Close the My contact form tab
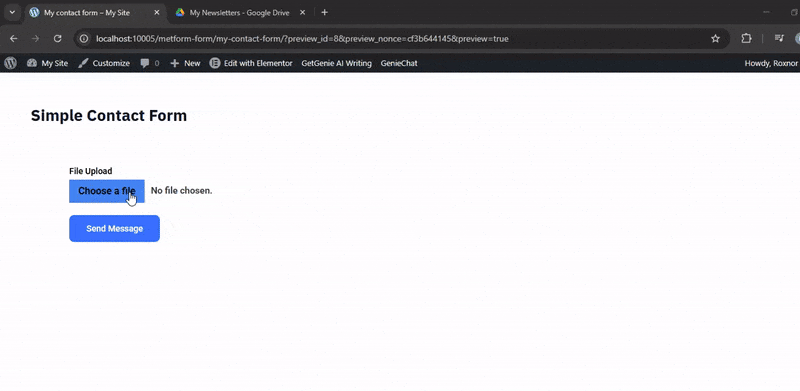 157,12
